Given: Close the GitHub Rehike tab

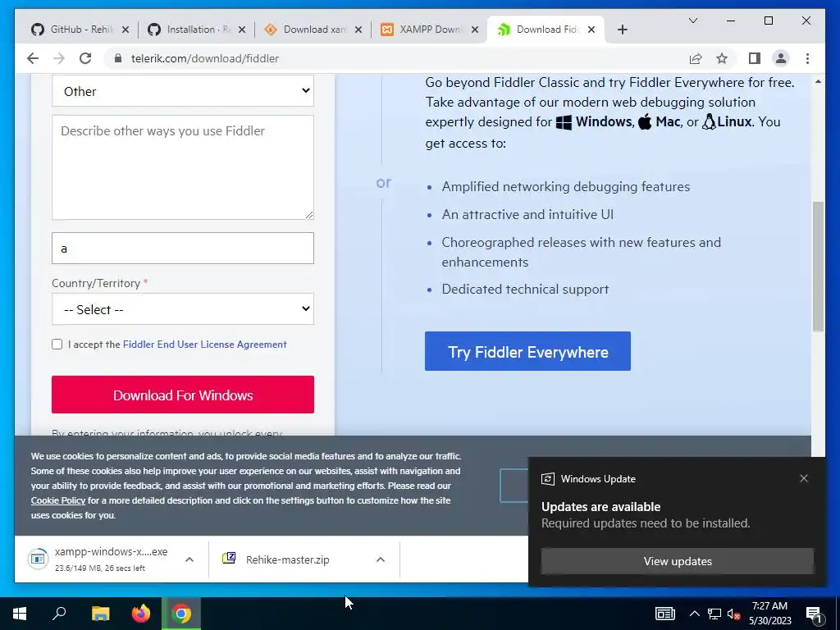Looking at the screenshot, I should pos(126,30).
